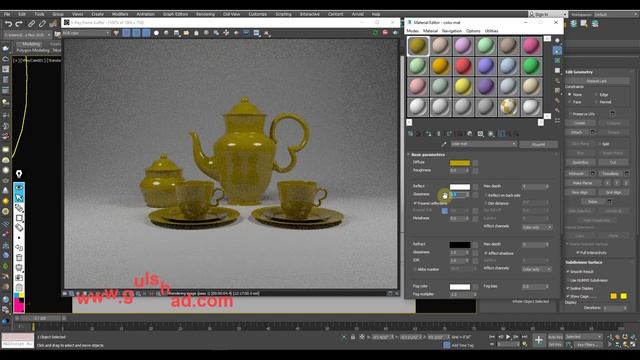Collapse the Basic parameters rollout

(427, 155)
